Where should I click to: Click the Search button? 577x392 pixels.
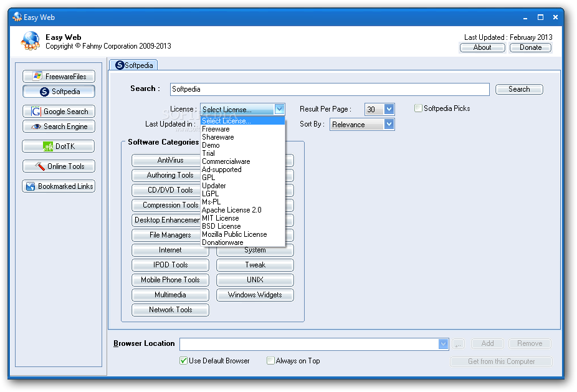[519, 89]
